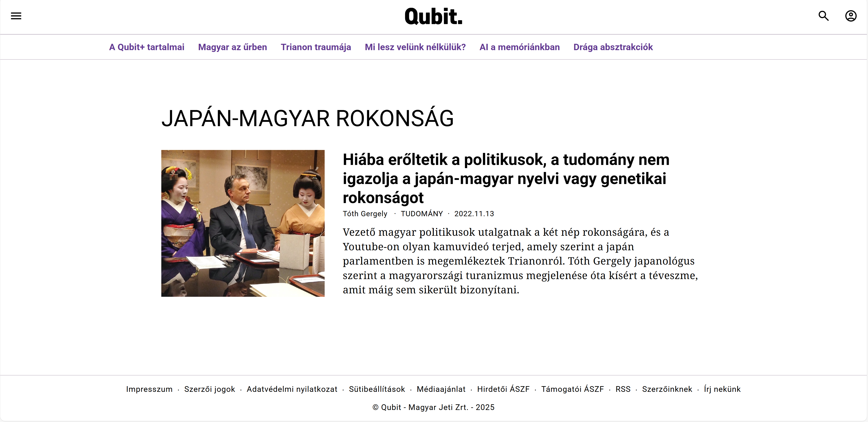Viewport: 868px width, 422px height.
Task: Open Adatvédelmi nyilatkozat footer link
Action: pos(292,389)
